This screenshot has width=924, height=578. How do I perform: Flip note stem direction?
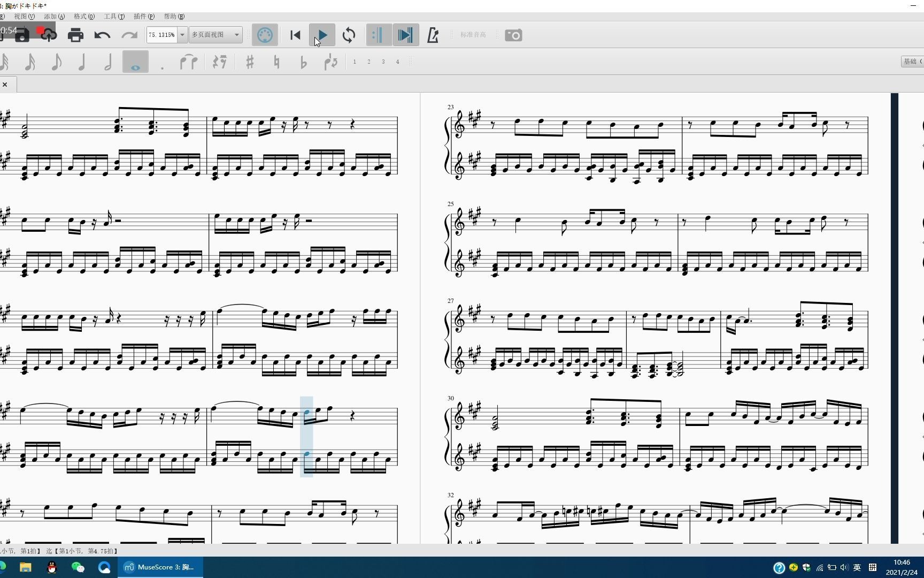(331, 62)
